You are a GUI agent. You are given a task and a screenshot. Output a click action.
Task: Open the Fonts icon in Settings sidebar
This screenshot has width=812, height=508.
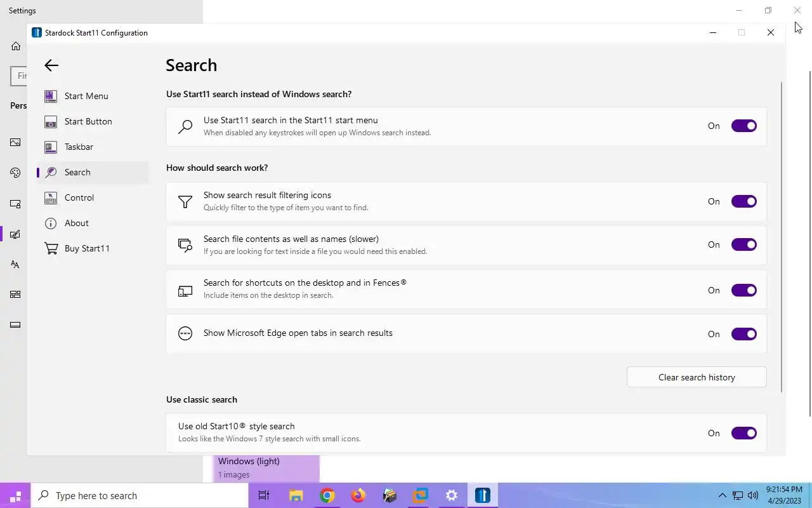pos(15,264)
